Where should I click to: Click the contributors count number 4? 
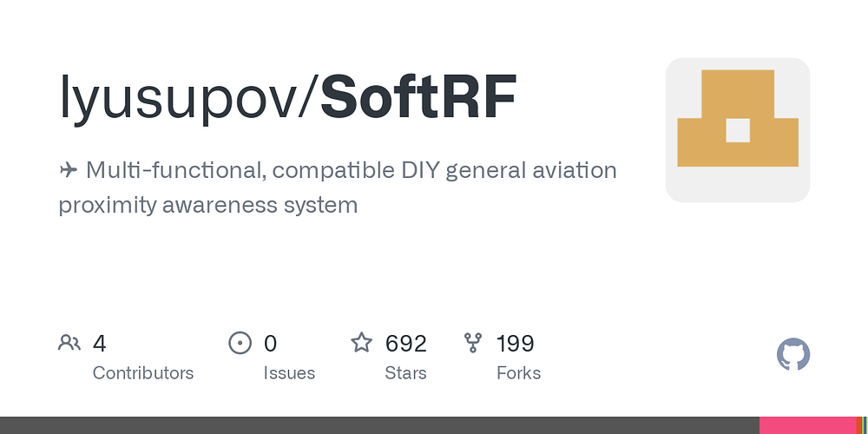point(99,344)
